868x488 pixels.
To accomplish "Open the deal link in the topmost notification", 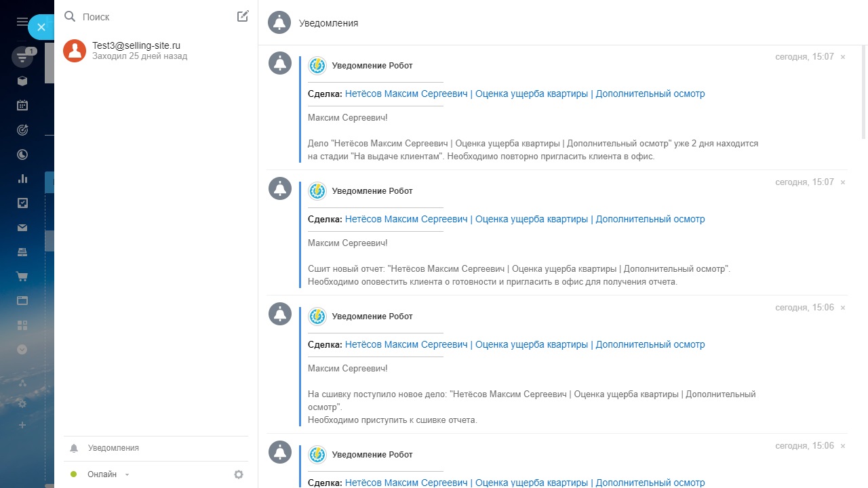I will click(x=525, y=94).
